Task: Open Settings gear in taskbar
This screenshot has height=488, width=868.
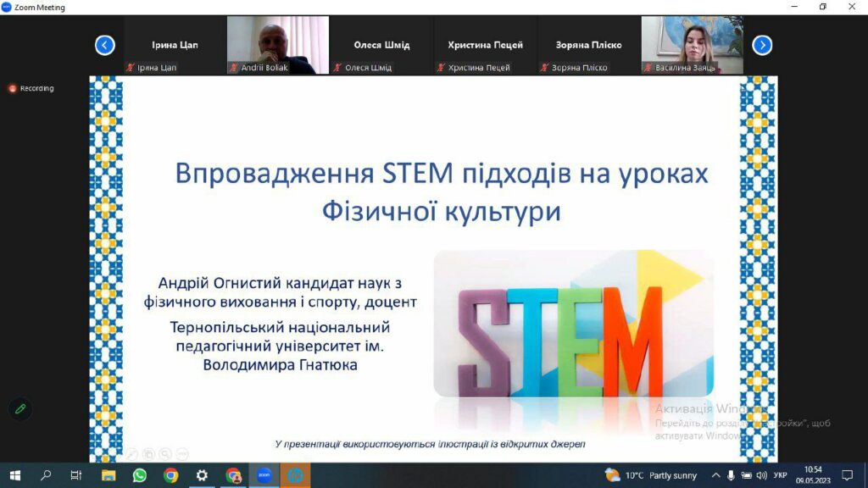Action: pos(202,475)
